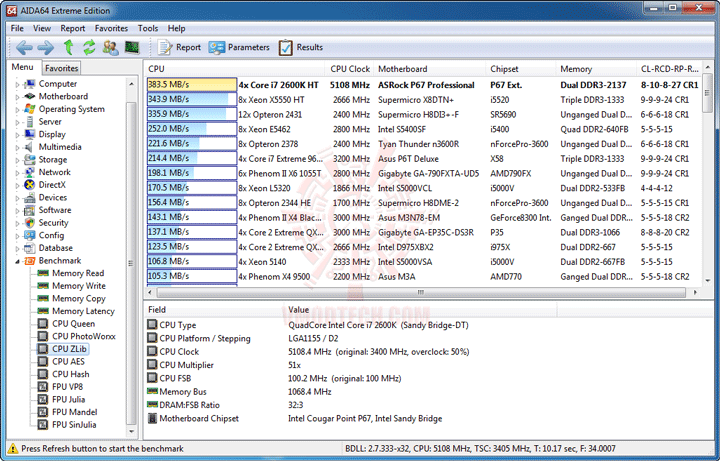Select the 8x Xeon X5550 HT row

[x=422, y=100]
